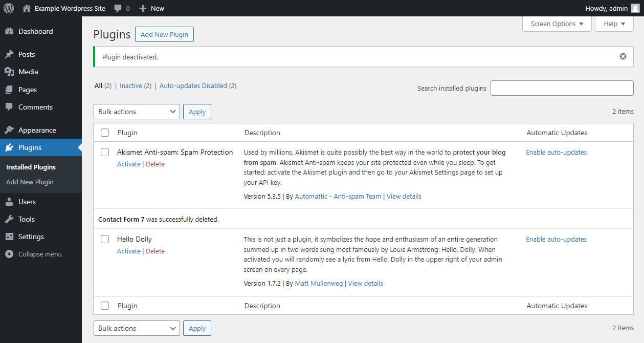The width and height of the screenshot is (644, 343).
Task: Open Automattic - Anti-spam Team author link
Action: coord(338,196)
